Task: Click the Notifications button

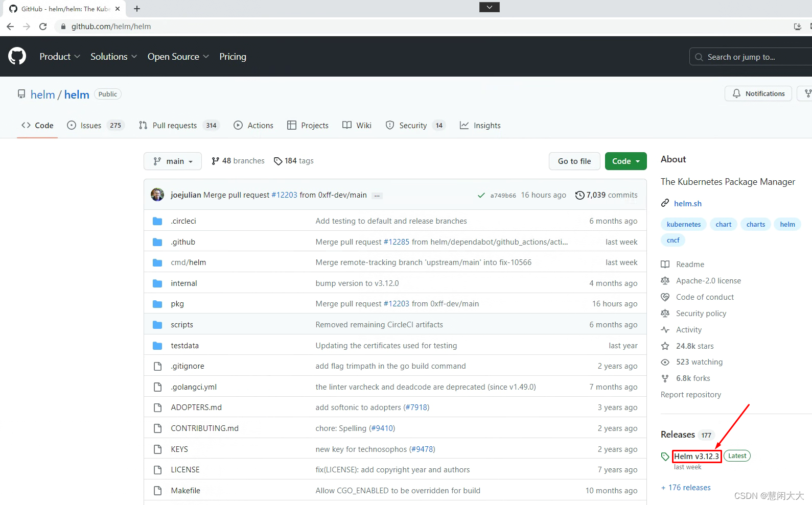Action: pos(758,93)
